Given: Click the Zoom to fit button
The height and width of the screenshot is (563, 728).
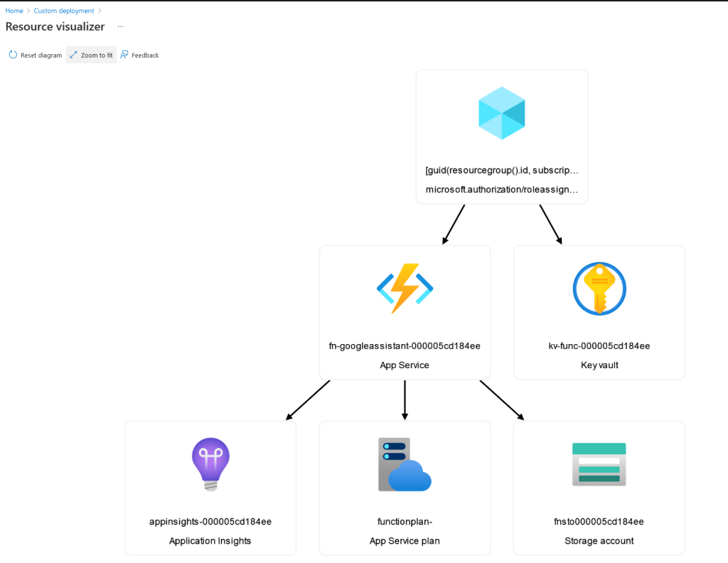Looking at the screenshot, I should click(x=91, y=55).
